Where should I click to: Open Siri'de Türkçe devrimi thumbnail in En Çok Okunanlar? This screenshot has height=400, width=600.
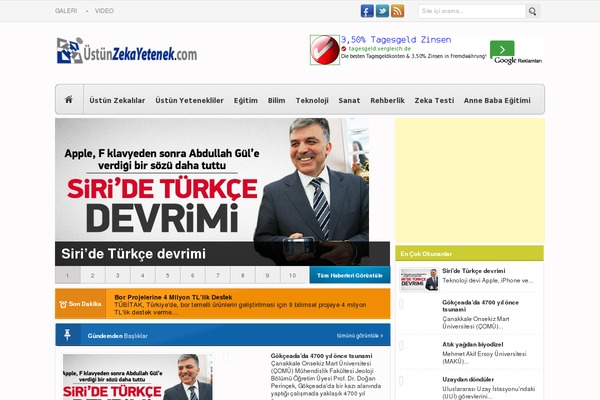click(x=419, y=280)
